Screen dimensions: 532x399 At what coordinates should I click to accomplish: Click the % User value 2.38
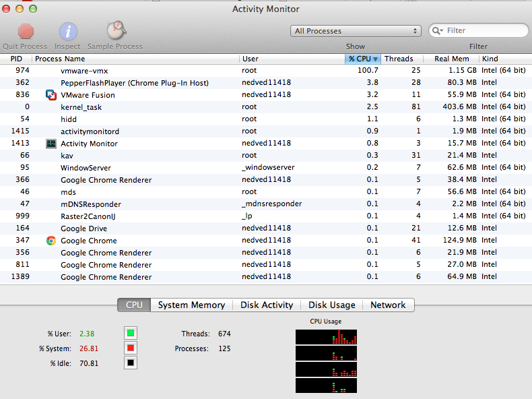[87, 334]
